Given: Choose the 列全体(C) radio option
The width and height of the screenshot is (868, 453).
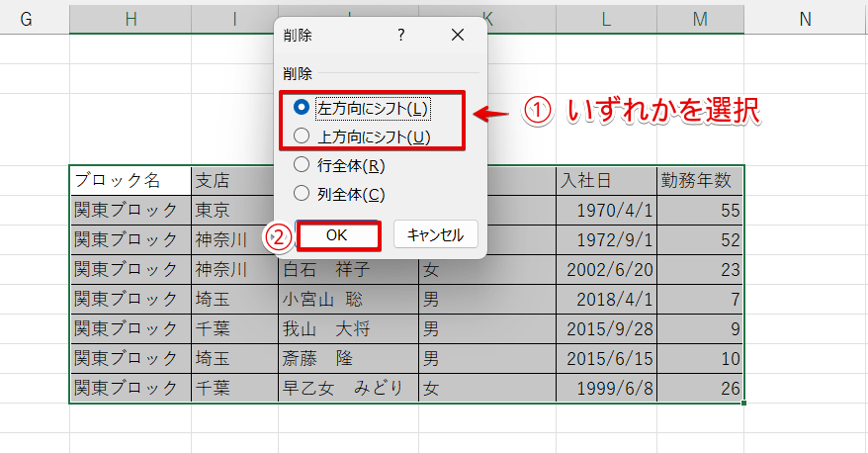Looking at the screenshot, I should click(339, 194).
